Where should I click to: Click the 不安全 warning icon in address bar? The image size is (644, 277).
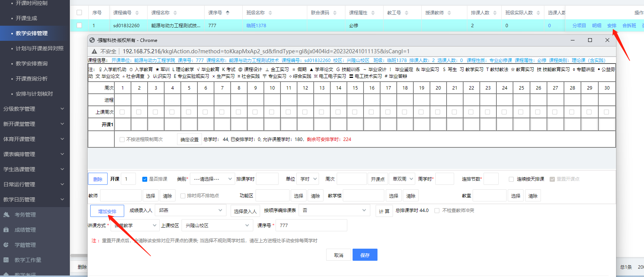(94, 51)
